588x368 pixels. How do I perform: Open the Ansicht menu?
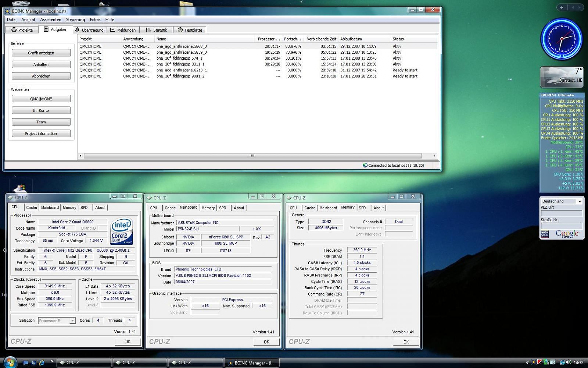coord(28,20)
